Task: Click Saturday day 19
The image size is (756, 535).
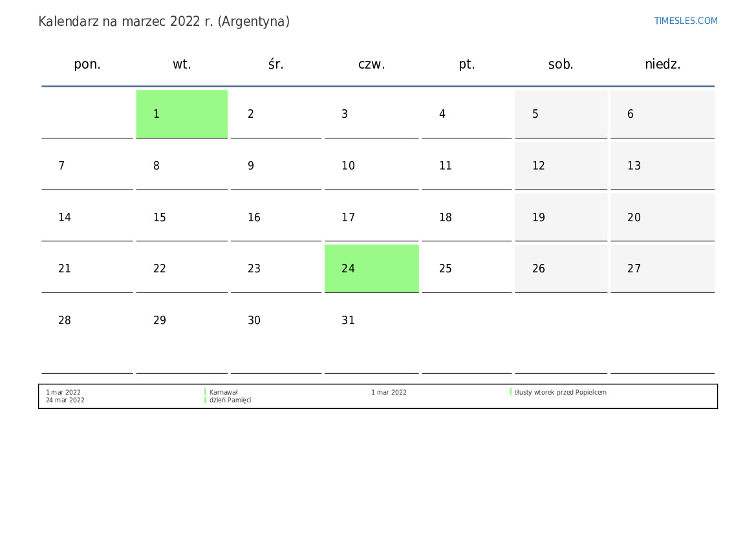Action: tap(561, 217)
